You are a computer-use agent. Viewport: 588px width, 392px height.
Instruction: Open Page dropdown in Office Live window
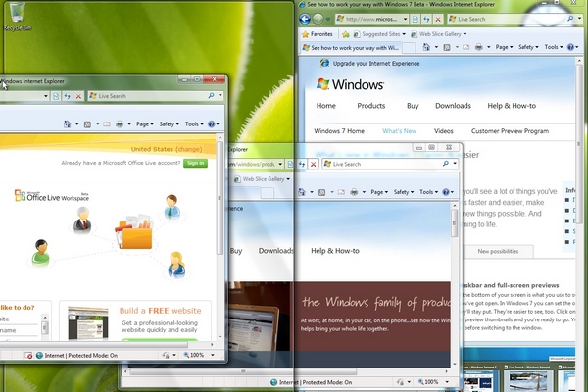pyautogui.click(x=144, y=124)
